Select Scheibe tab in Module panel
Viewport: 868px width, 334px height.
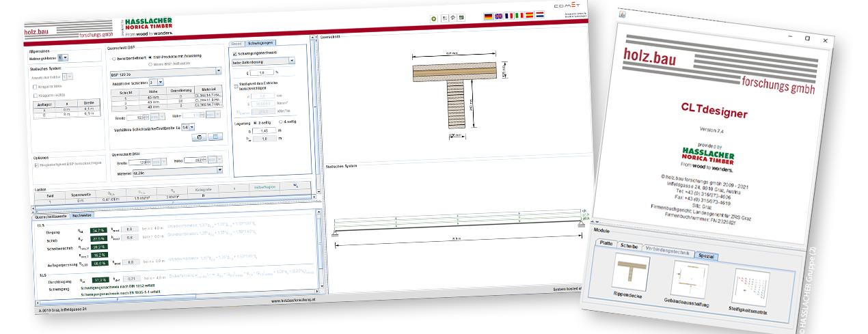(629, 246)
